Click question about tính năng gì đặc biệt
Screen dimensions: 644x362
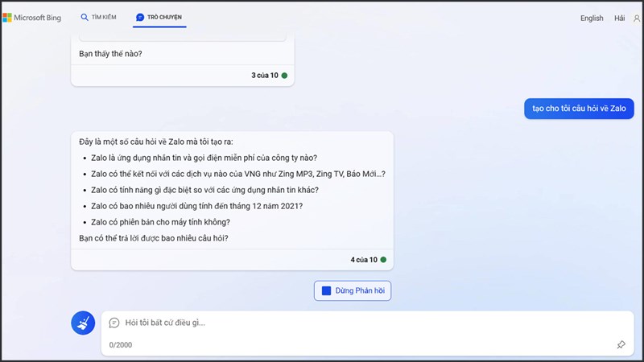click(x=205, y=190)
